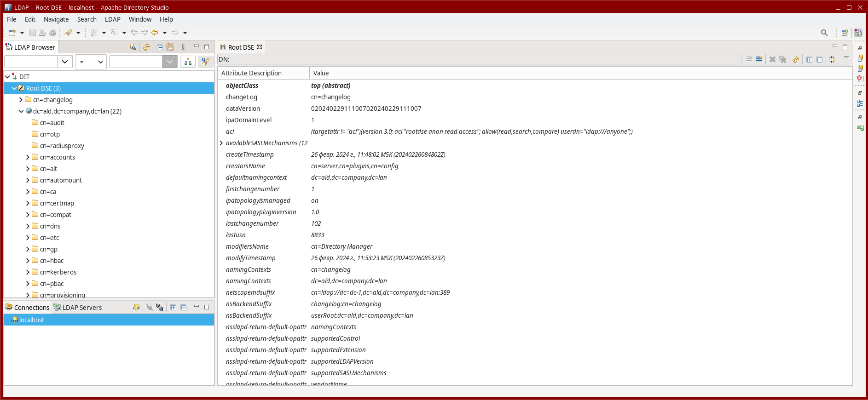Select the modifiersName 'cn=Directory Manager' value
This screenshot has height=400, width=868.
point(341,246)
